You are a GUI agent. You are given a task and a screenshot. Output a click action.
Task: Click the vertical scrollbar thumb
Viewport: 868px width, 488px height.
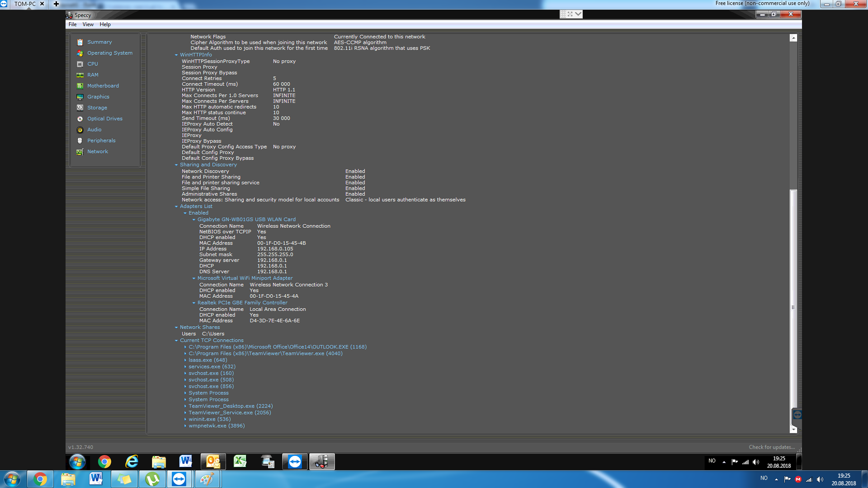tap(793, 307)
